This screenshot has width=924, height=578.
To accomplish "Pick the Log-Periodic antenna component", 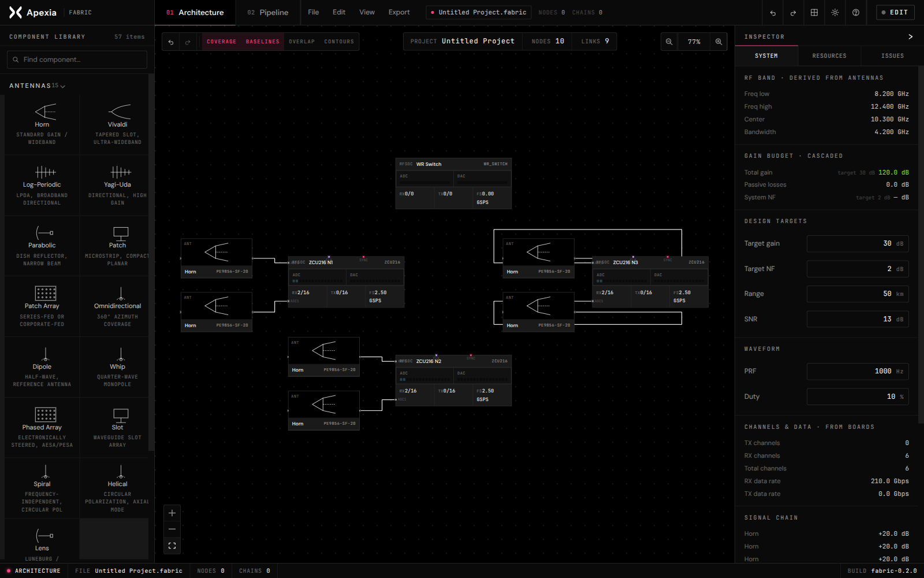I will pyautogui.click(x=42, y=186).
